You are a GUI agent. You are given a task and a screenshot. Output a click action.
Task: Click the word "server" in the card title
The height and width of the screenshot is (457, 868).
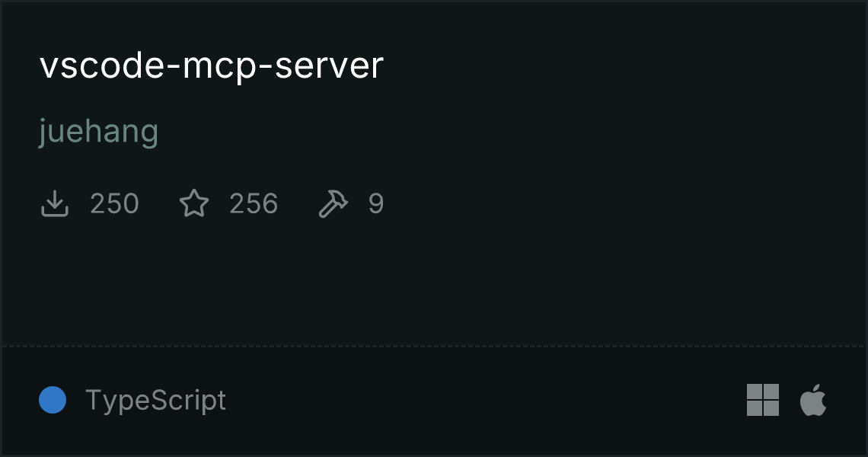330,66
